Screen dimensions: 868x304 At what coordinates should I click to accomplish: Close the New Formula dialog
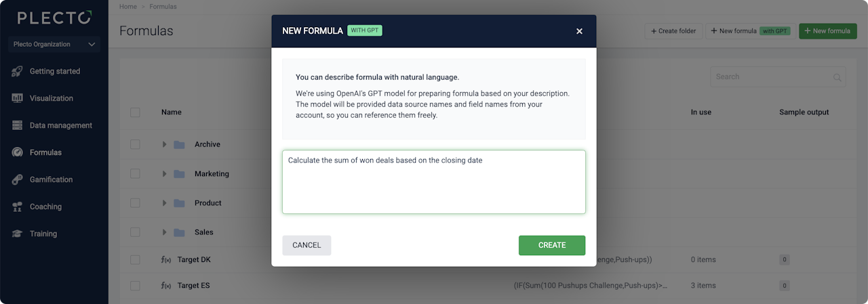579,31
